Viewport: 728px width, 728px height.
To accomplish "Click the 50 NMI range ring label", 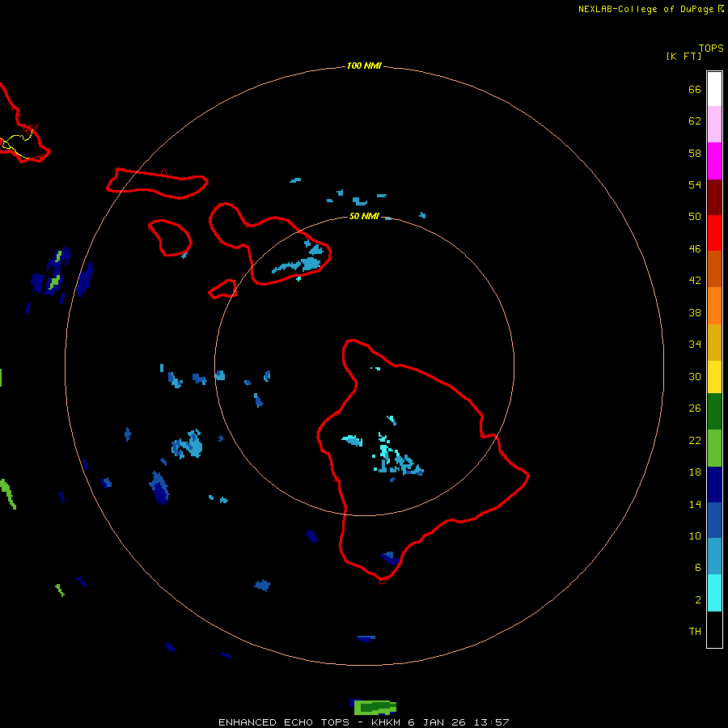I will pyautogui.click(x=364, y=216).
